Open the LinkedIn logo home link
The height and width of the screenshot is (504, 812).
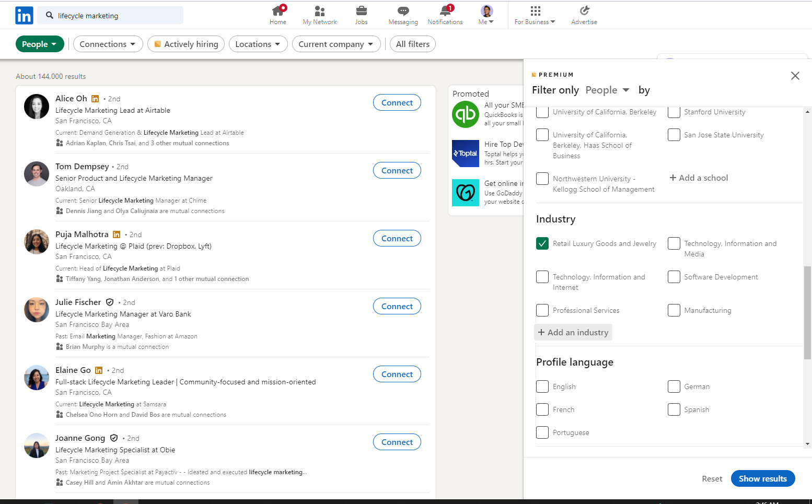click(x=24, y=16)
